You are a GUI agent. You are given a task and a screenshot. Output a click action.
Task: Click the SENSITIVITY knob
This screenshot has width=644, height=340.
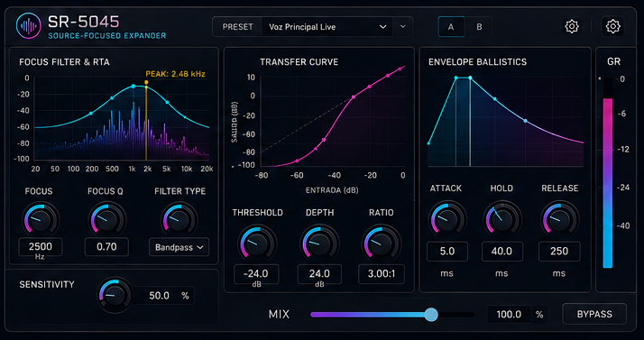click(x=115, y=295)
